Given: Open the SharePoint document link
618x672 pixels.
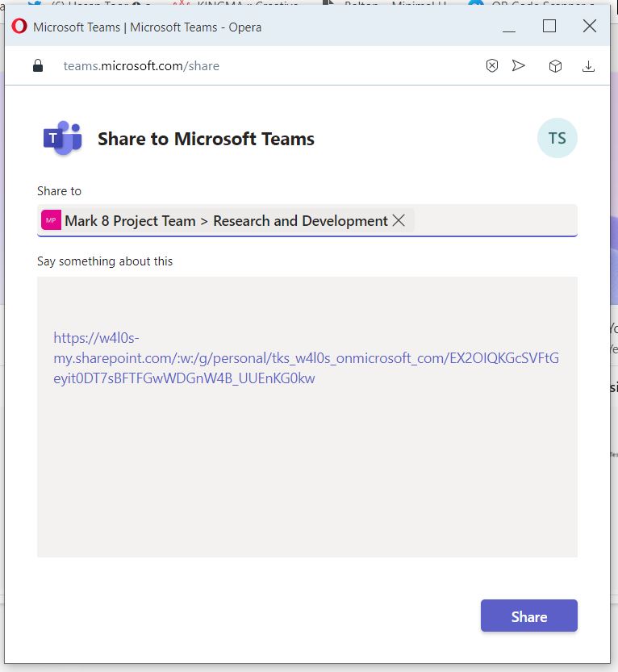Looking at the screenshot, I should click(x=306, y=358).
